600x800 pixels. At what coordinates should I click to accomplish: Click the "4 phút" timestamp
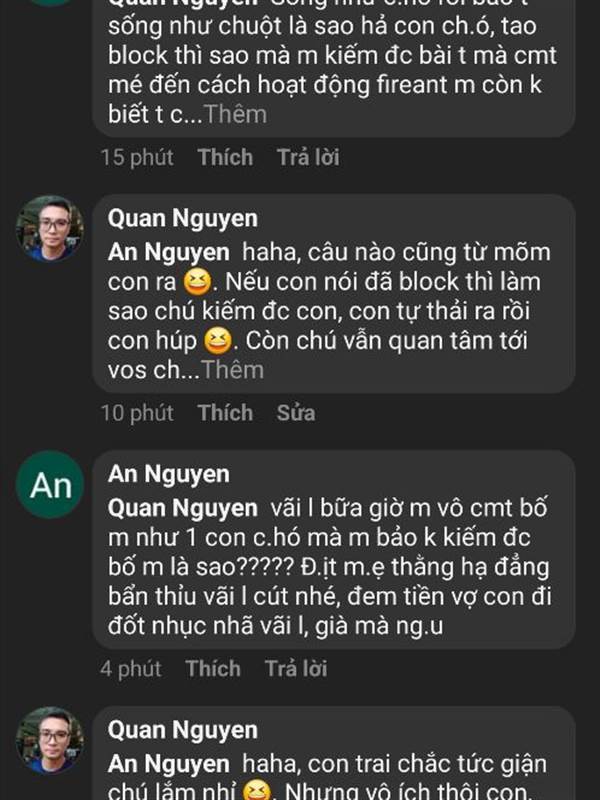130,669
